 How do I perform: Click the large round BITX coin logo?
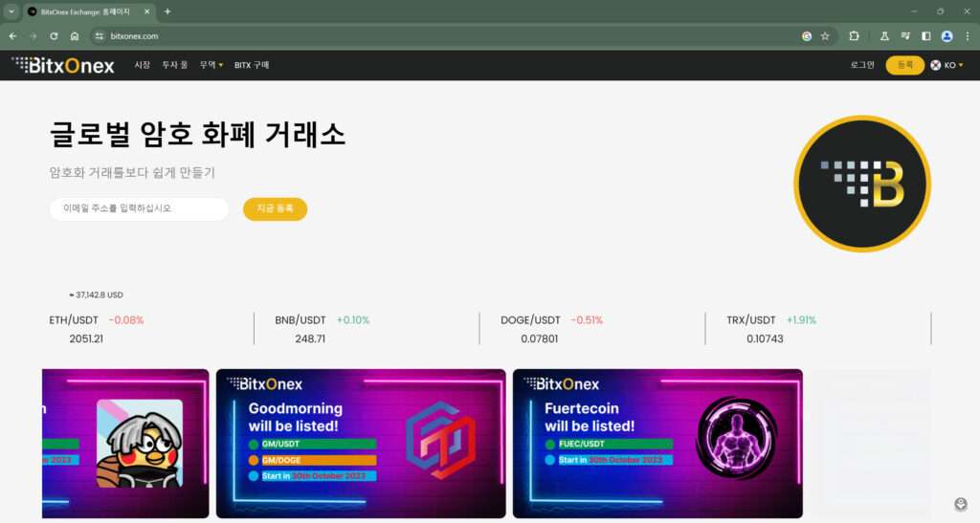coord(862,184)
